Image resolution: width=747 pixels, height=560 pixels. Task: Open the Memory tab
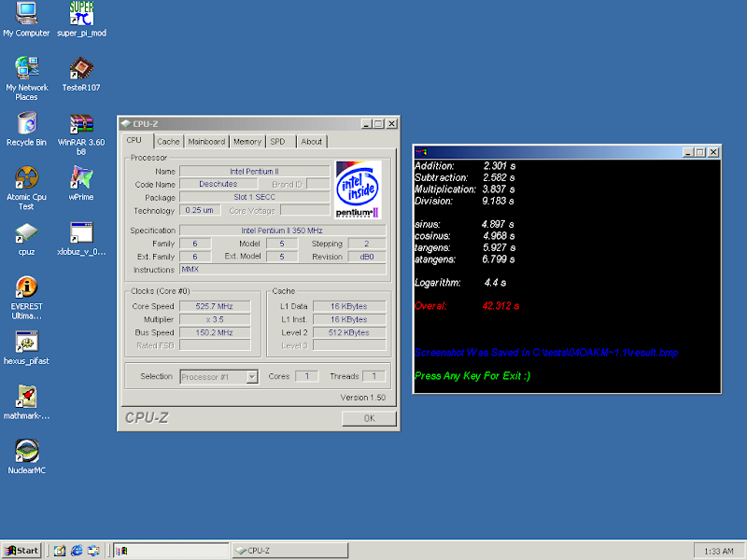pos(247,142)
